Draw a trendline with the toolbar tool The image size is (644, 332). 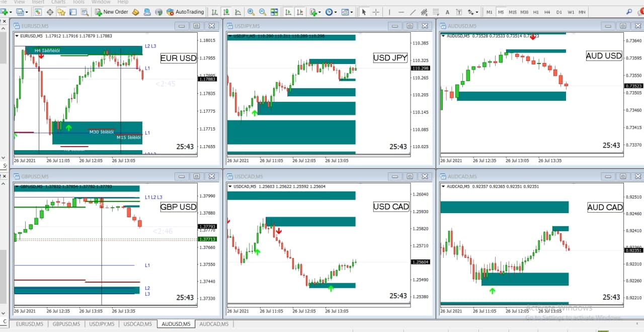pos(413,12)
